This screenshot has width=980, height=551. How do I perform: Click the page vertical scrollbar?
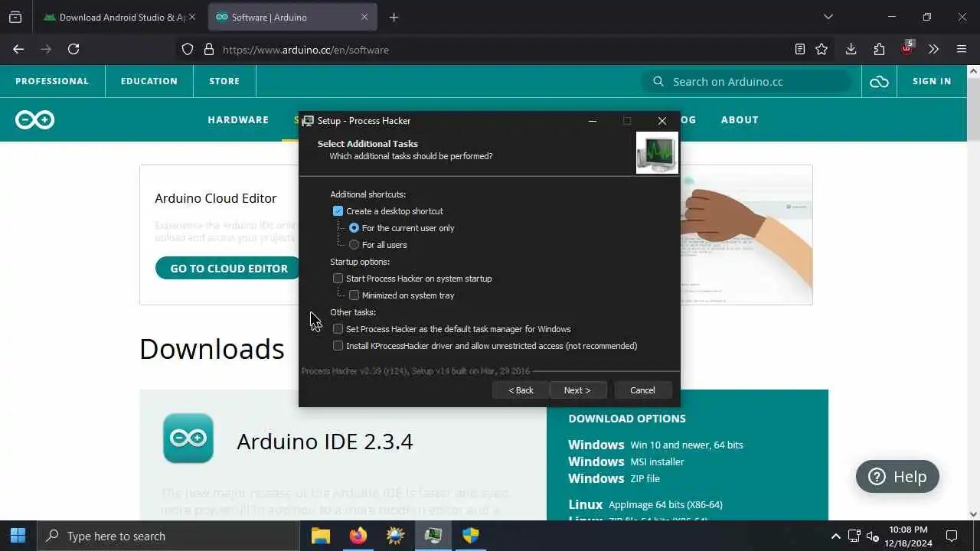click(973, 291)
